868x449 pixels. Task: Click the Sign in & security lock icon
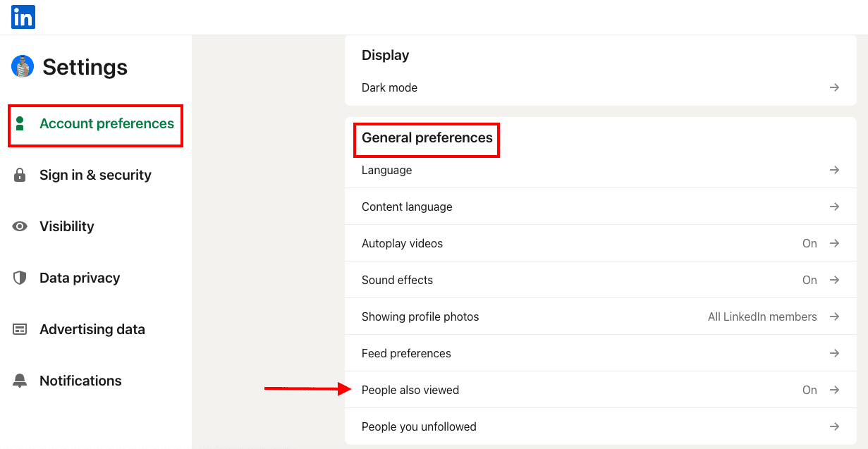coord(20,175)
